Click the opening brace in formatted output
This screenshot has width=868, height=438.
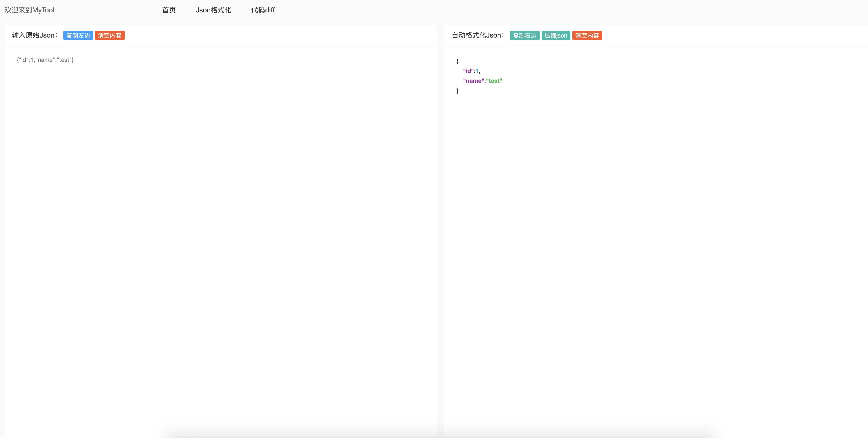tap(457, 61)
